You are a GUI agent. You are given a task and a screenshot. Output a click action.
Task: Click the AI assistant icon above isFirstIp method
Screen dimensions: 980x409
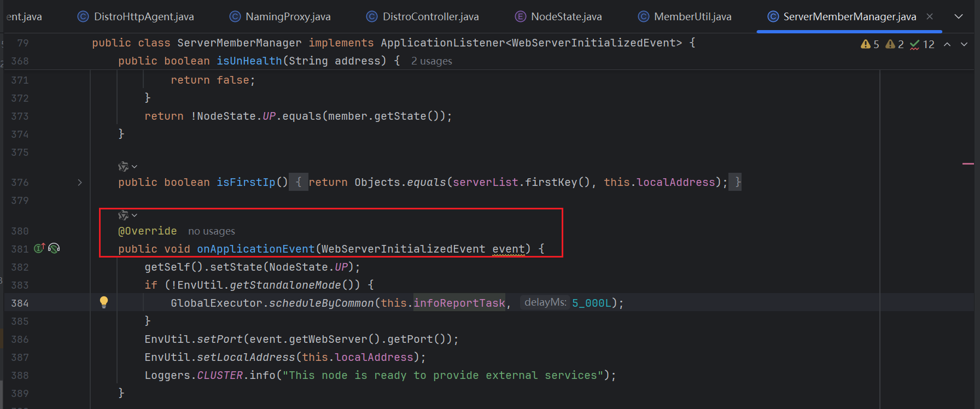124,166
